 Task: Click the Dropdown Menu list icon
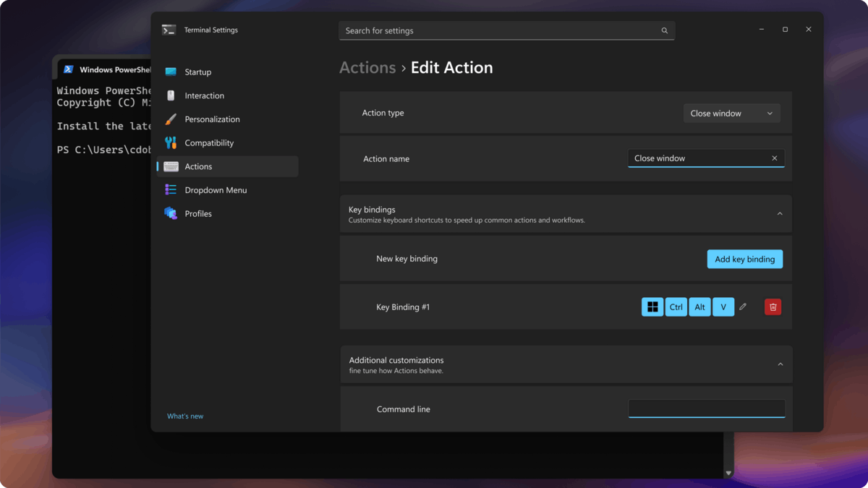click(171, 190)
